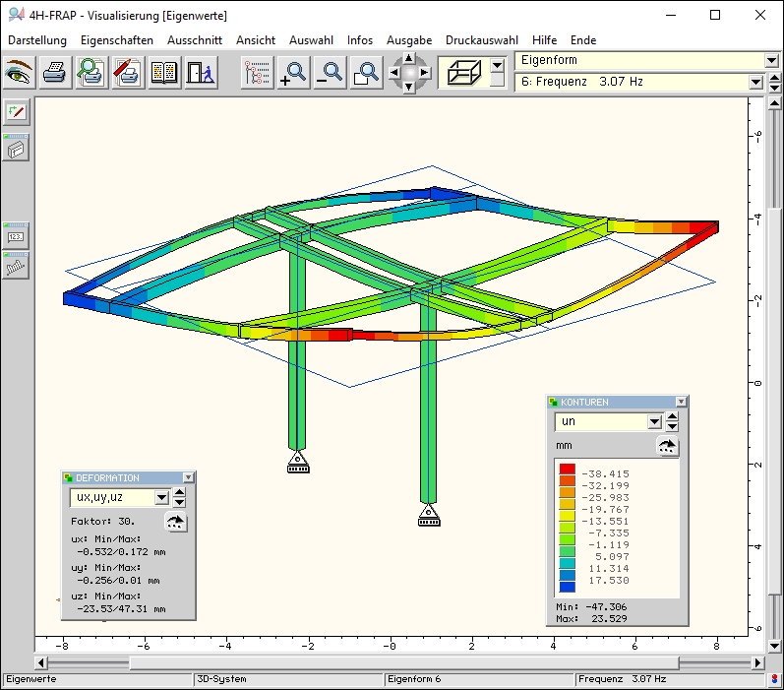
Task: Click the scale button in Konturen panel
Action: (x=668, y=447)
